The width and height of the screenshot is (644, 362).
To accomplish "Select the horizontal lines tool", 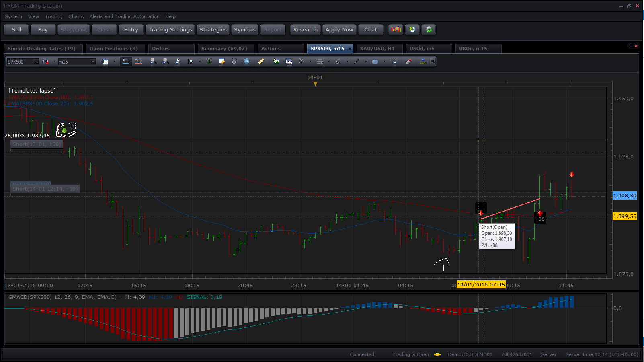I will [320, 61].
